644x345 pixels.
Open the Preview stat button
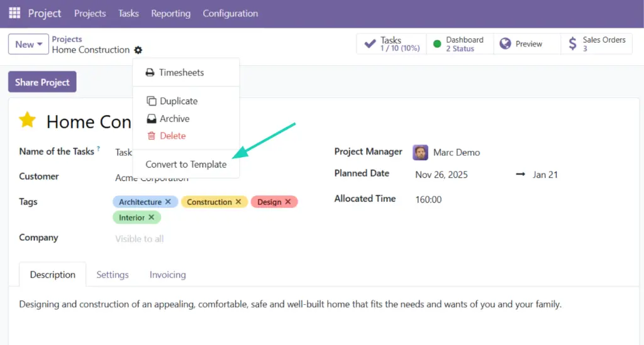527,44
